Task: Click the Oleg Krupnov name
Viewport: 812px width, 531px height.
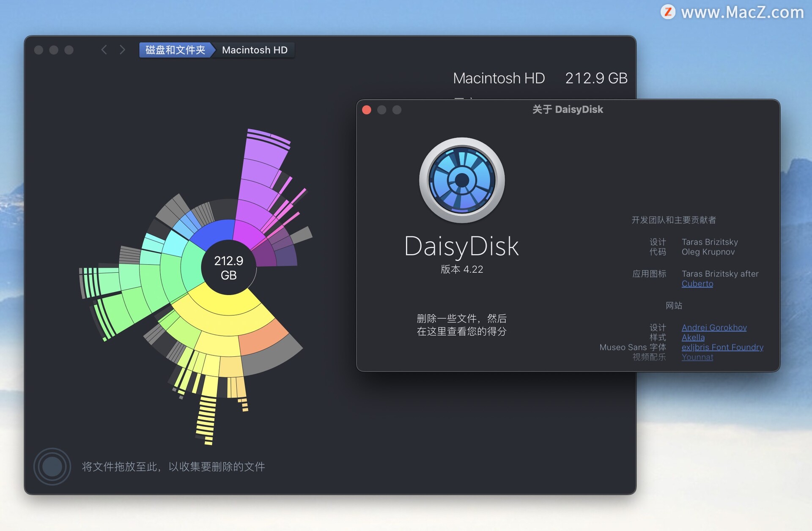Action: (x=708, y=252)
